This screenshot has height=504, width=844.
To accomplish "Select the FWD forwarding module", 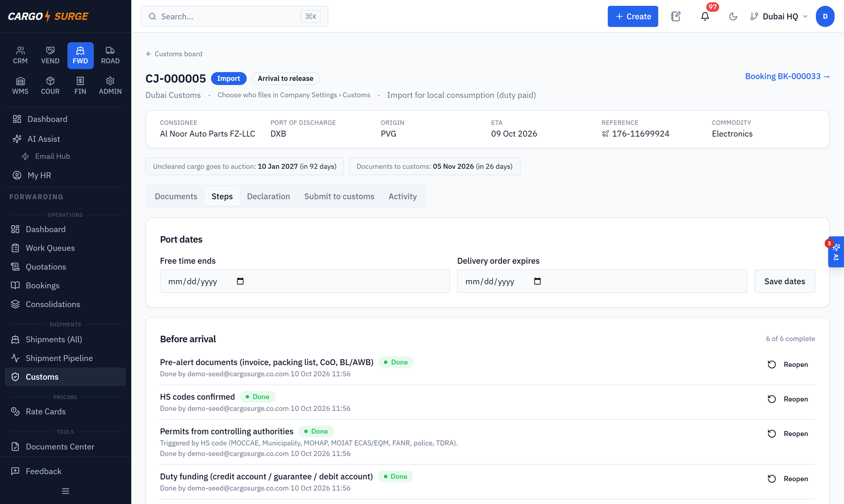I will [x=80, y=55].
